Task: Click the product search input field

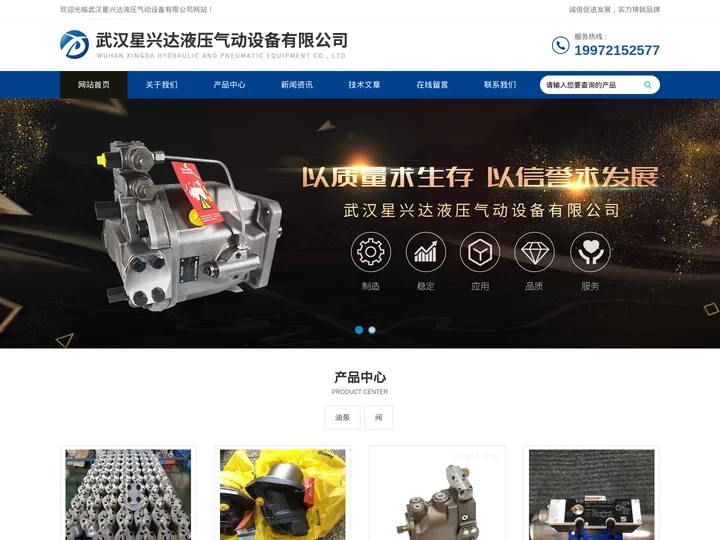Action: coord(590,85)
